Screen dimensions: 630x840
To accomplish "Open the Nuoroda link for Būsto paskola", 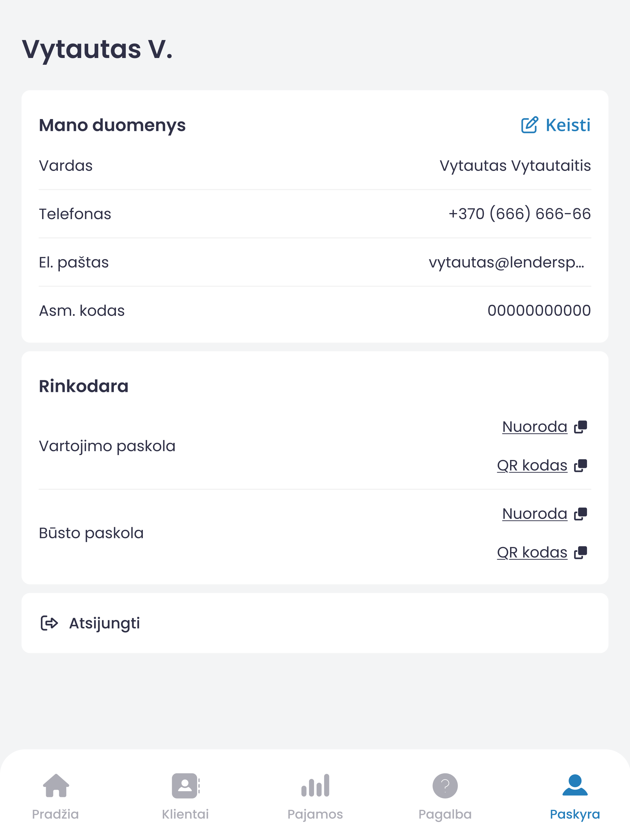I will (x=535, y=514).
